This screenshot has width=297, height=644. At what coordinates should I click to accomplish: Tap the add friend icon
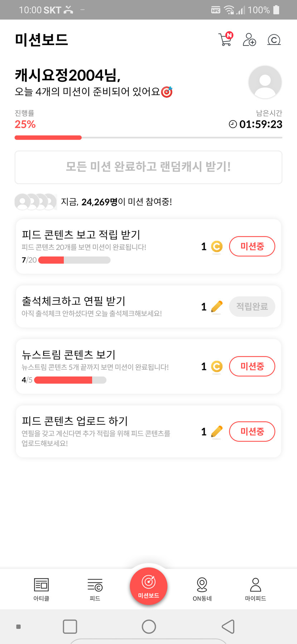click(x=249, y=39)
